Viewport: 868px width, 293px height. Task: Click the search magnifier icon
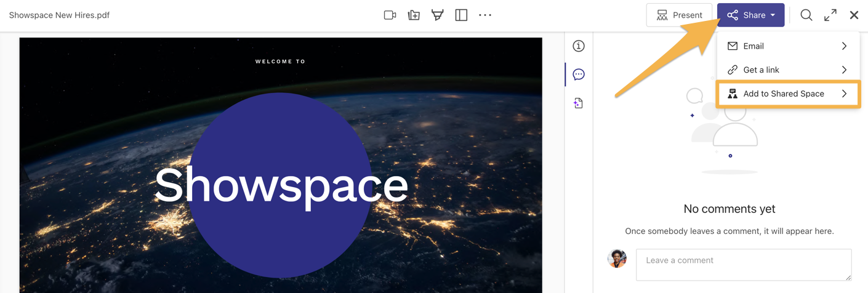pyautogui.click(x=806, y=15)
